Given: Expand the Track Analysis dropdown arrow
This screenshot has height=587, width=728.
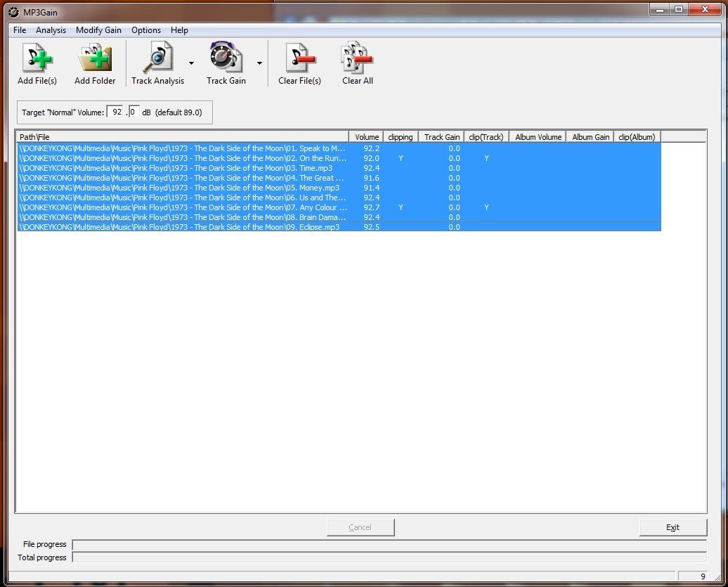Looking at the screenshot, I should (x=191, y=63).
